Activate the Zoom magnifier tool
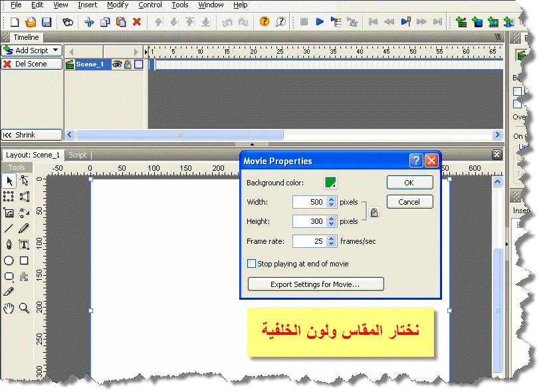539x392 pixels. click(x=24, y=308)
